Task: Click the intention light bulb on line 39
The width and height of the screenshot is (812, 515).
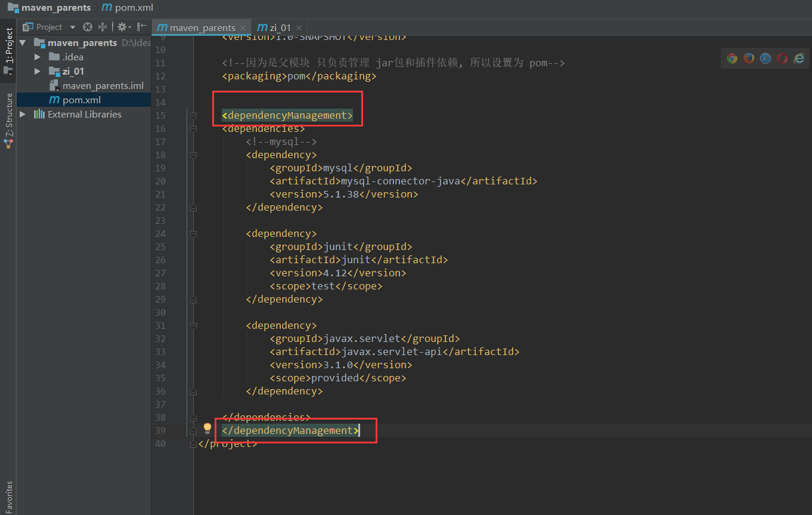Action: (x=207, y=428)
